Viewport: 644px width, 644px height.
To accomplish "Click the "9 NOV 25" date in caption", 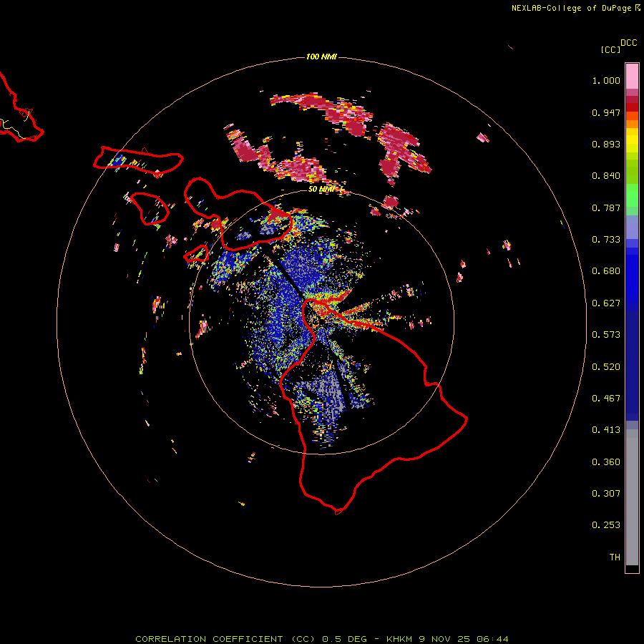I will [x=445, y=639].
